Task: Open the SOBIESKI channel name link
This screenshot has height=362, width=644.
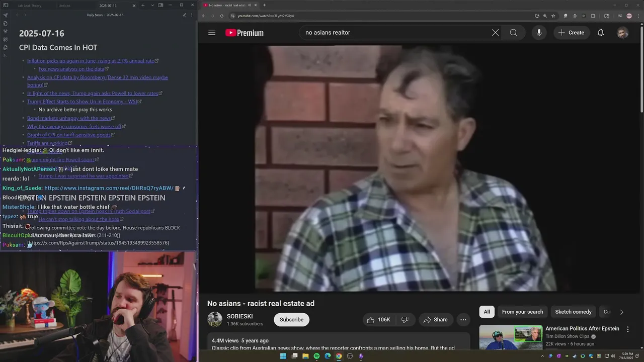Action: click(x=239, y=316)
